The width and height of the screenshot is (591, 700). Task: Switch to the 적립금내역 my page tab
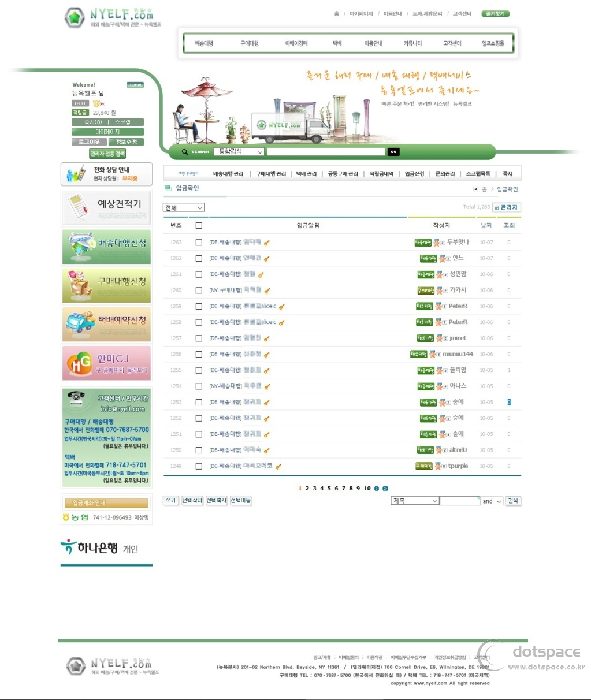pos(381,174)
